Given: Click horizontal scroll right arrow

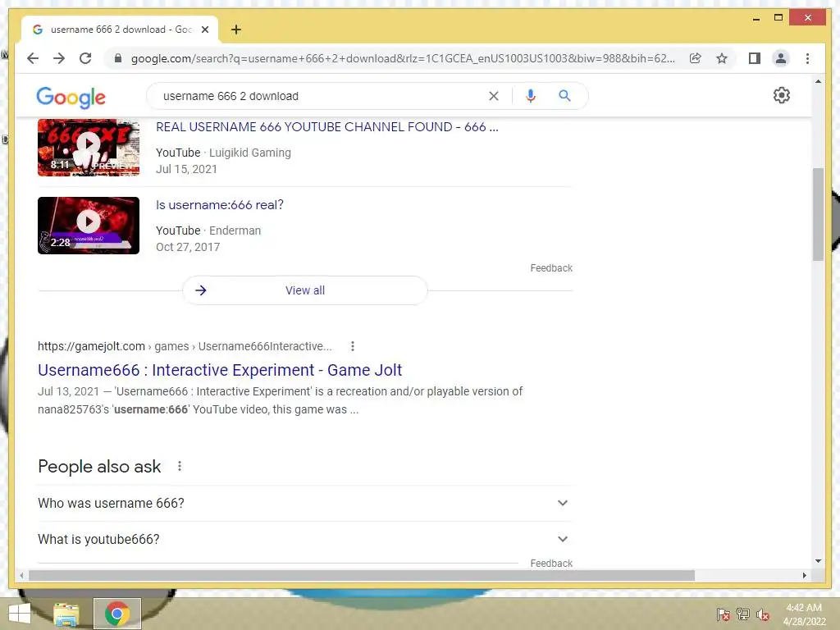Looking at the screenshot, I should coord(804,575).
